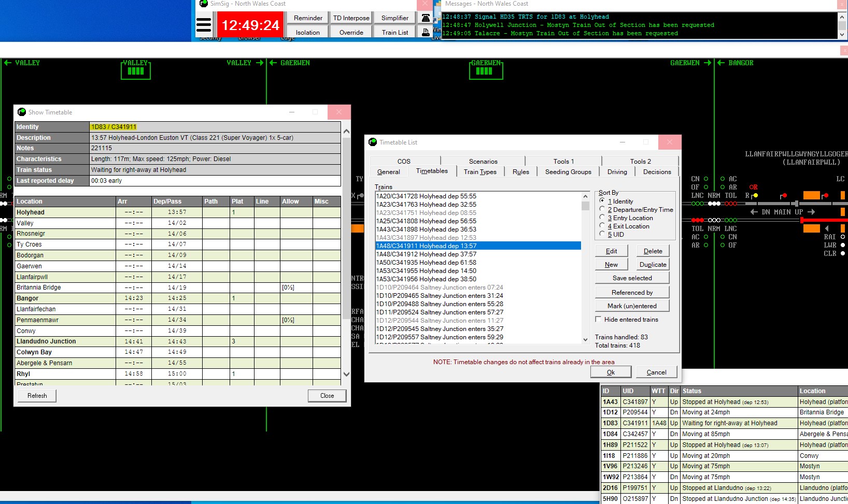
Task: Click Trains list scrollbar down arrow
Action: [586, 340]
